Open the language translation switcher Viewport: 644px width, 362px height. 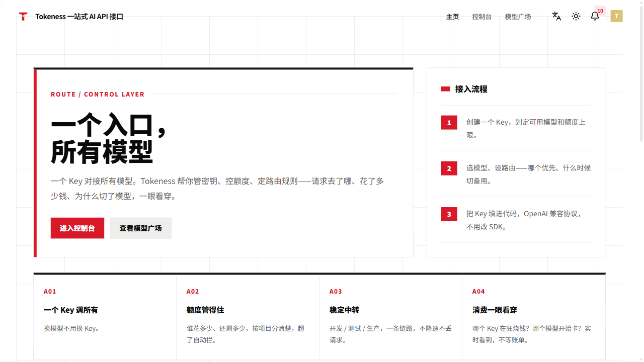click(x=556, y=16)
